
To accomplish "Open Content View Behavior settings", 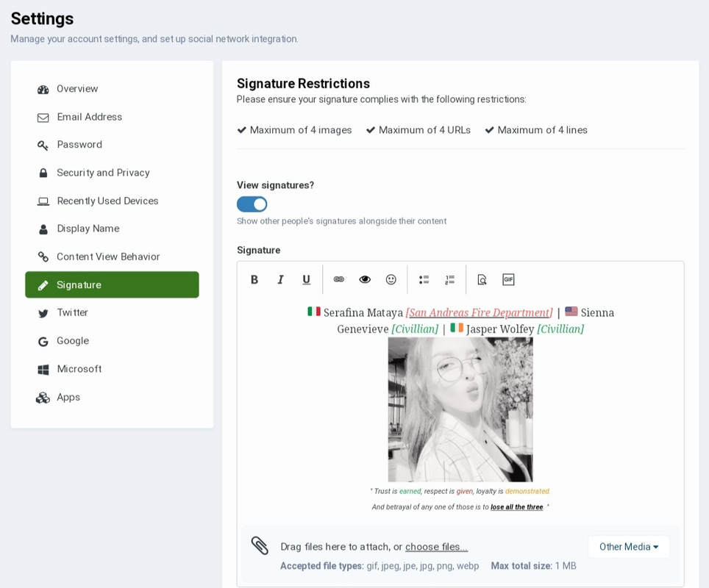I will pos(112,257).
